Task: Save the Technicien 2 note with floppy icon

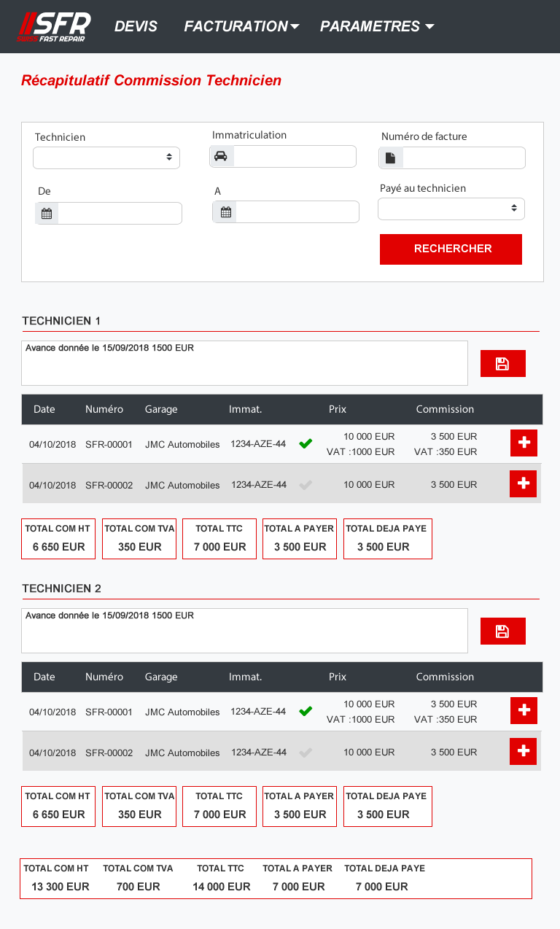Action: [502, 631]
